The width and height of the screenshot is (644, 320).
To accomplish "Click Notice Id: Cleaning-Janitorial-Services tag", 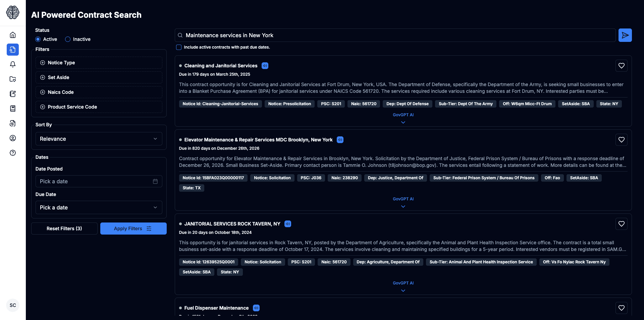I will (220, 104).
